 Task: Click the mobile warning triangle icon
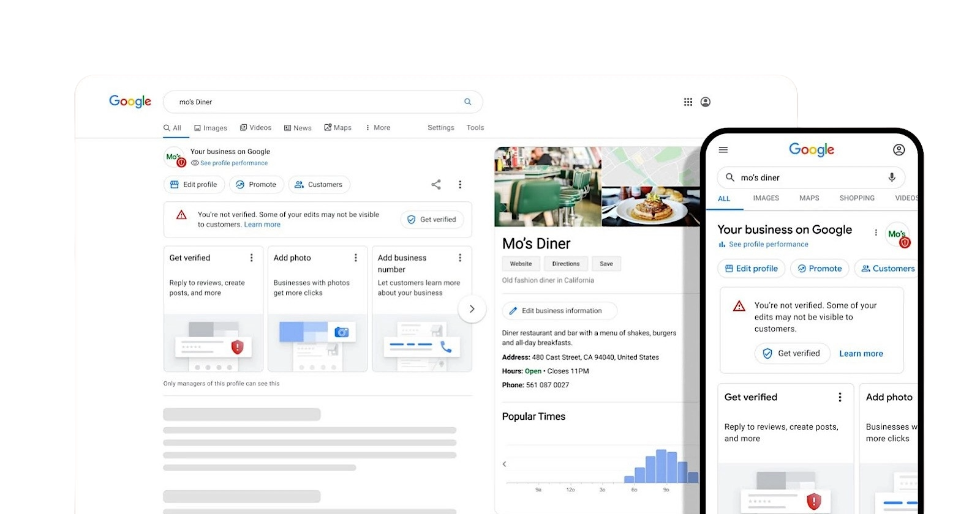click(739, 306)
